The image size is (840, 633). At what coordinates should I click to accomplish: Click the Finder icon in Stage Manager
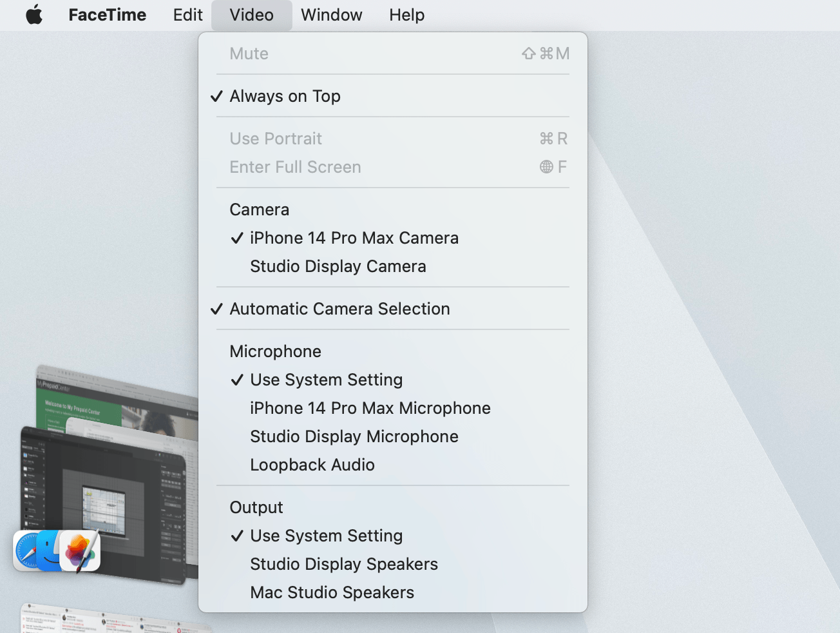(49, 551)
